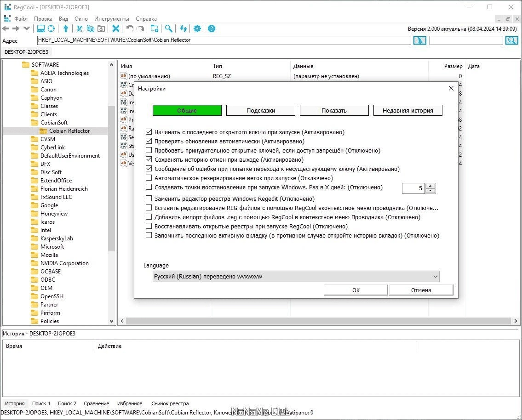Enable 'Пробовать принудительное открытие ключей'
The height and width of the screenshot is (420, 522).
(x=149, y=150)
